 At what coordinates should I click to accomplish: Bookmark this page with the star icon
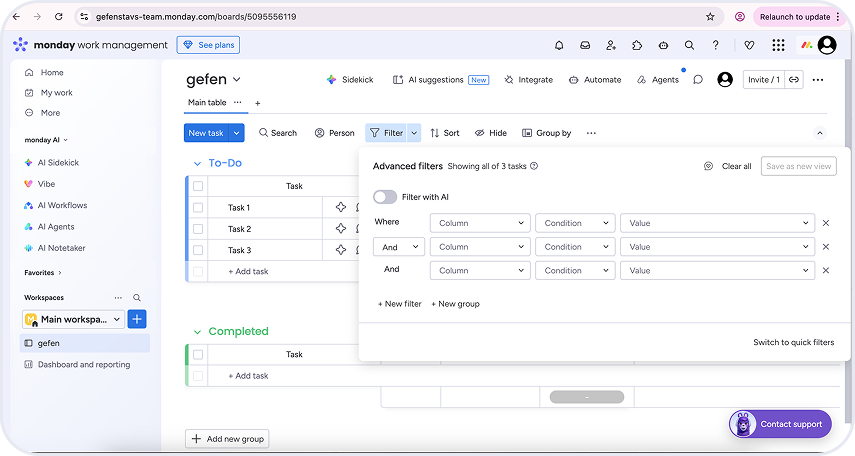click(x=710, y=17)
